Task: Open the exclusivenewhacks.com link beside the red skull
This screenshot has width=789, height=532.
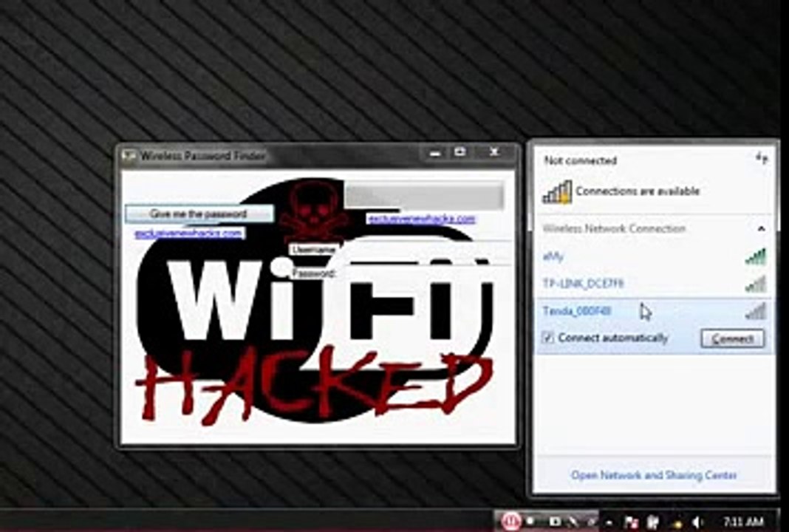Action: (421, 219)
